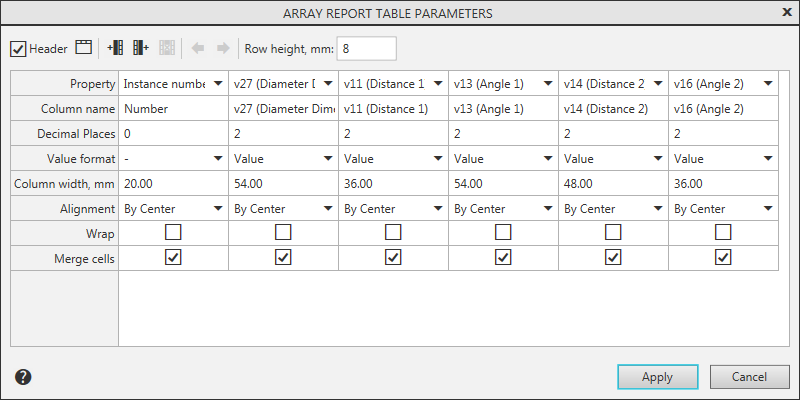
Task: Expand Value format dropdown for v13 (Angle 1)
Action: [547, 158]
